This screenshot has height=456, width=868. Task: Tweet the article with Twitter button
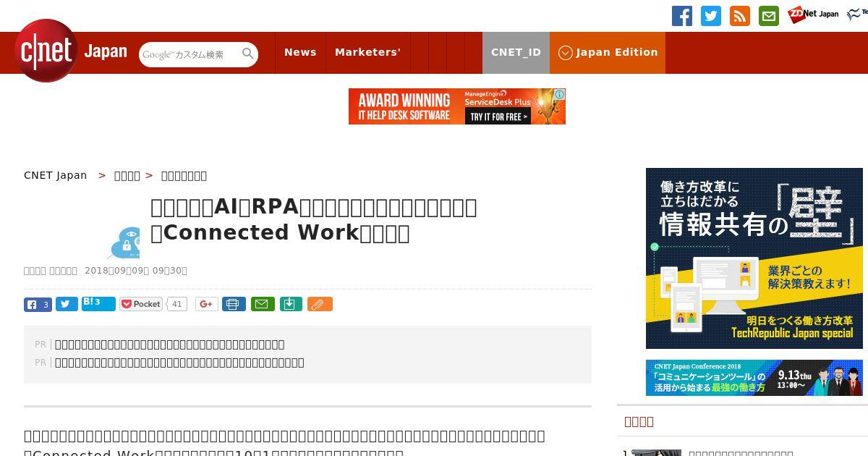pos(67,304)
